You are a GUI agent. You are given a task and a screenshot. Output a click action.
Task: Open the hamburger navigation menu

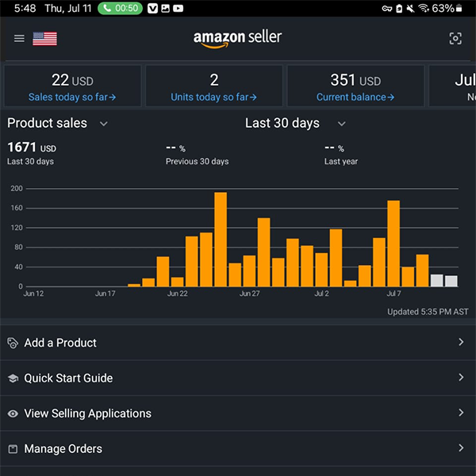[x=19, y=38]
